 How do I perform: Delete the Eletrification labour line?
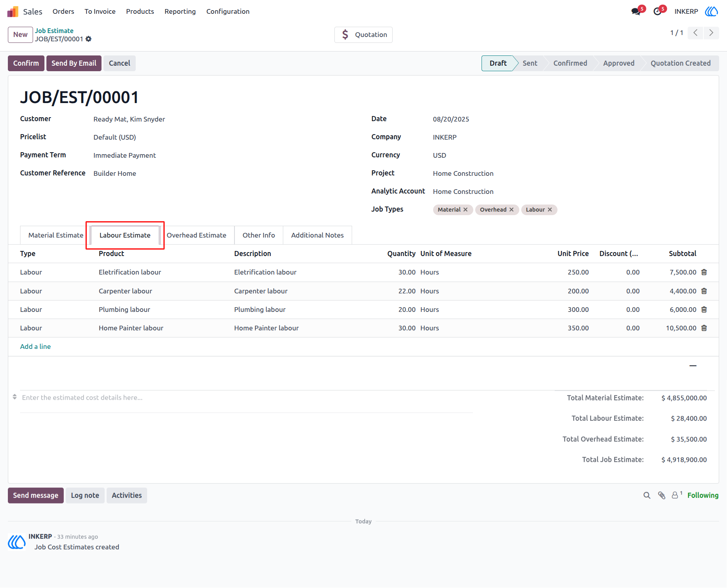click(704, 272)
